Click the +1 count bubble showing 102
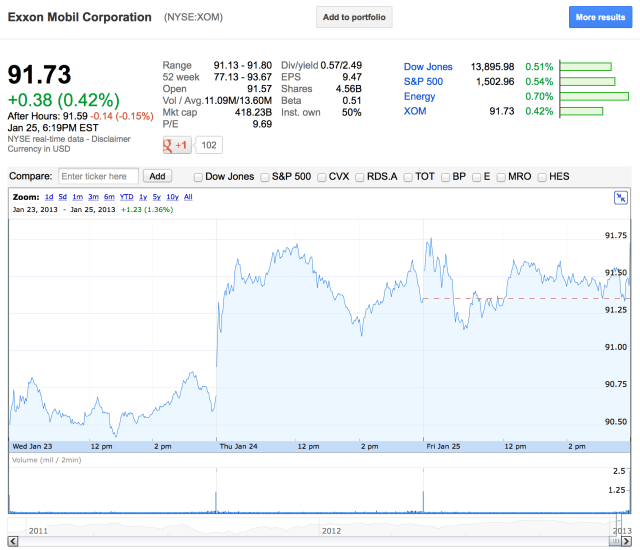This screenshot has width=640, height=550. pyautogui.click(x=209, y=145)
